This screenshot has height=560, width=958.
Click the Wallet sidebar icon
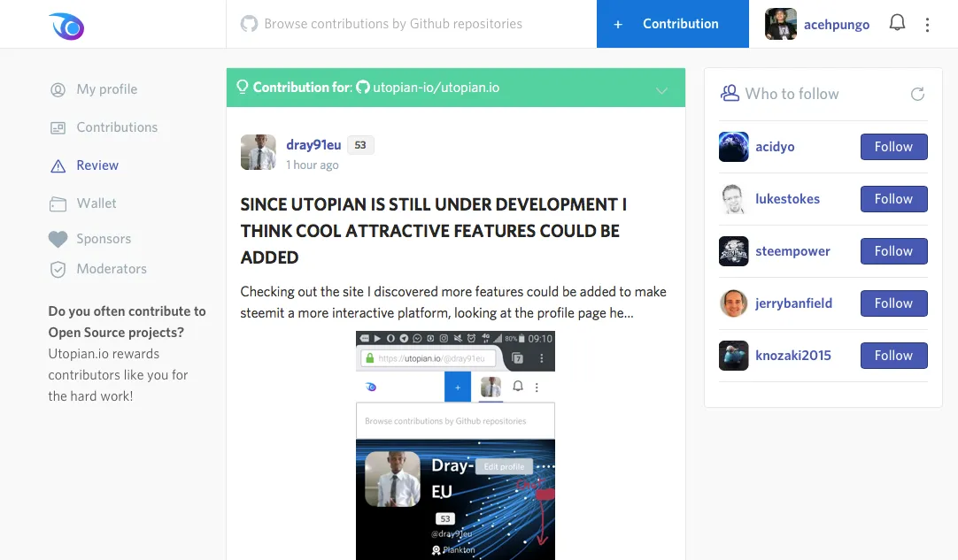click(x=58, y=204)
